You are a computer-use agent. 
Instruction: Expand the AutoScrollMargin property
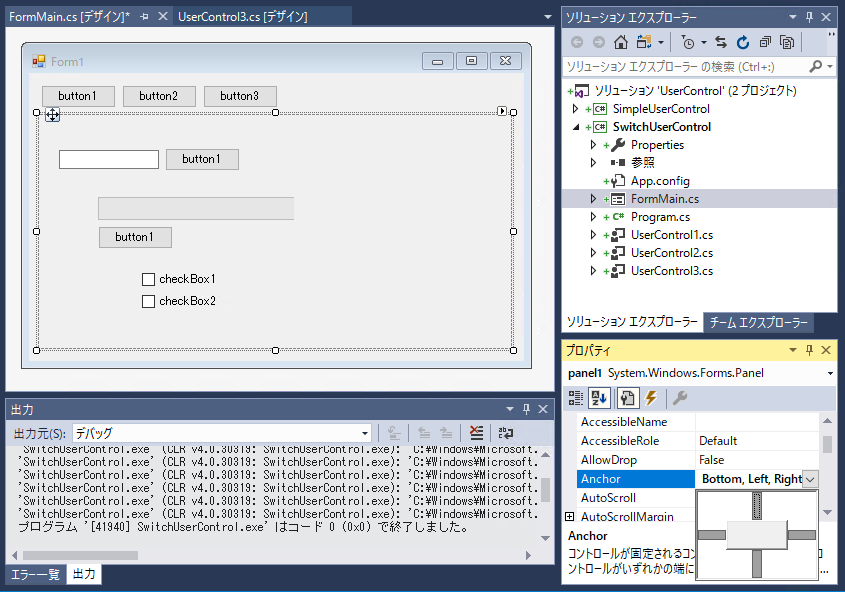pos(570,517)
